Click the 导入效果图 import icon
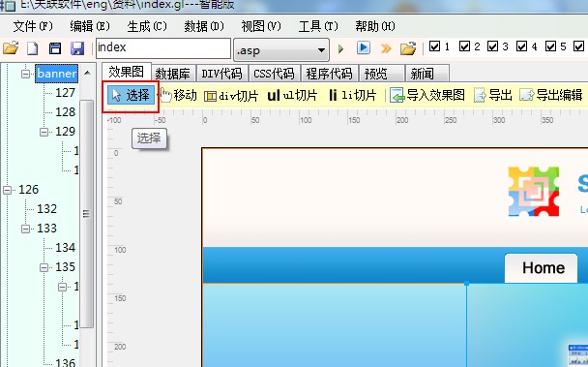Viewport: 588px width, 367px height. (427, 95)
